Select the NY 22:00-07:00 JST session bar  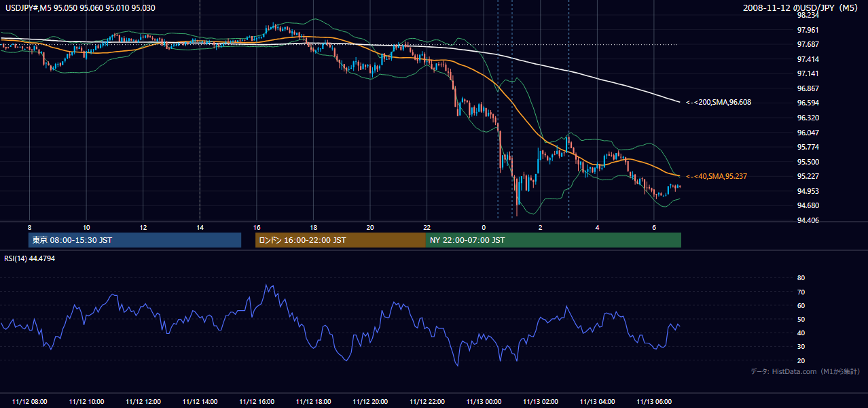553,240
